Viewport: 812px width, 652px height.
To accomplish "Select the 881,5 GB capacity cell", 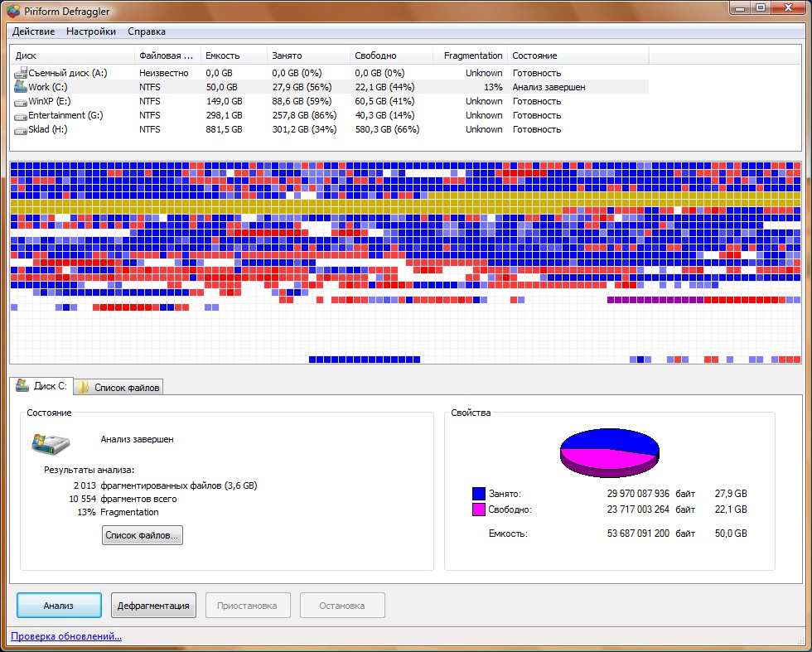I will point(224,129).
